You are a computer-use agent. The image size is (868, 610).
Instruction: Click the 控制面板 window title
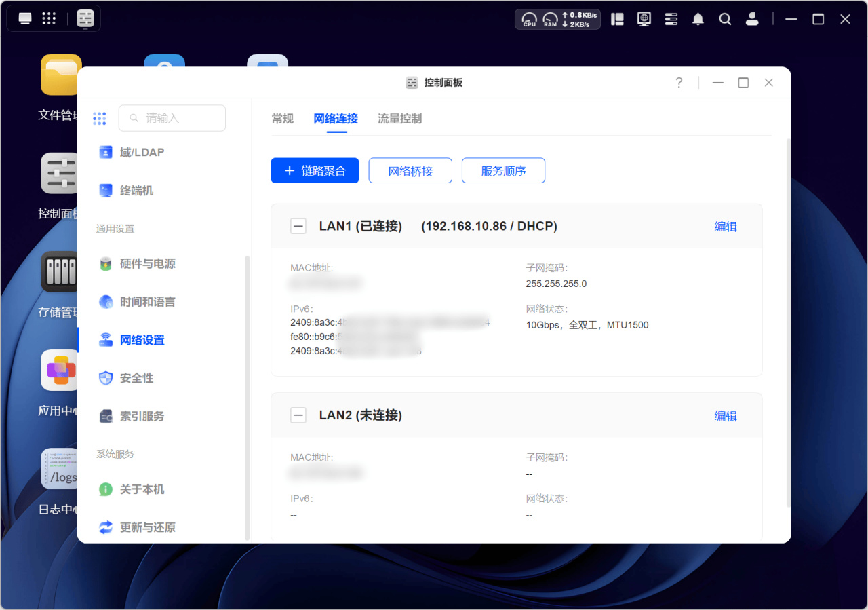(x=443, y=83)
